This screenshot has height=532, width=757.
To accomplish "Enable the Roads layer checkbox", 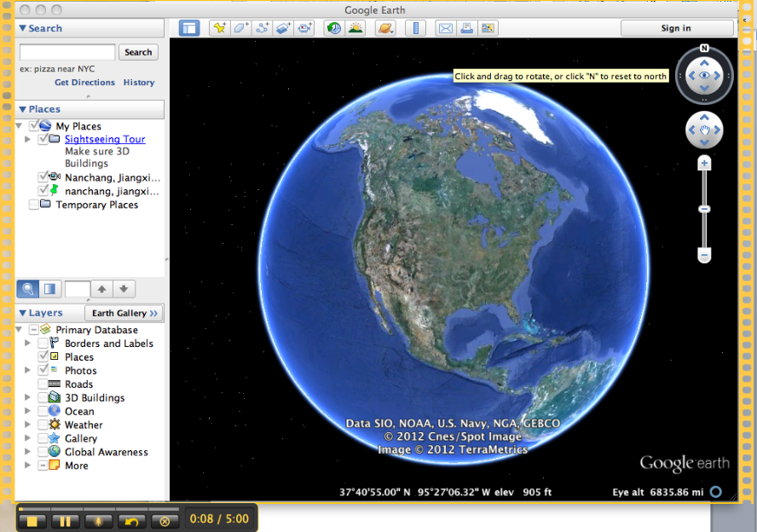I will pos(43,384).
